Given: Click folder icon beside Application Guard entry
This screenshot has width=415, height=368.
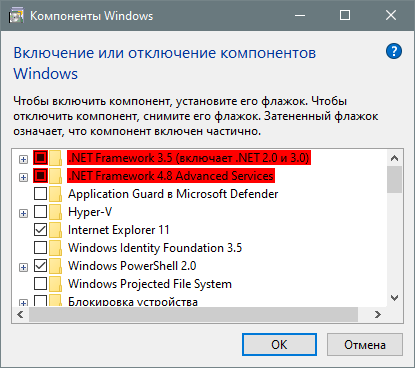Looking at the screenshot, I should (56, 194).
